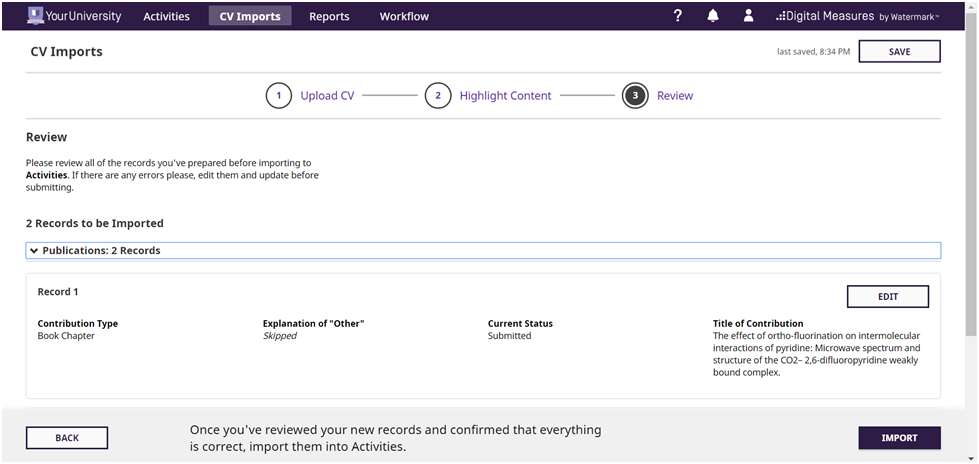The height and width of the screenshot is (464, 979).
Task: Click the 'Book Chapter' contribution type value
Action: 66,335
